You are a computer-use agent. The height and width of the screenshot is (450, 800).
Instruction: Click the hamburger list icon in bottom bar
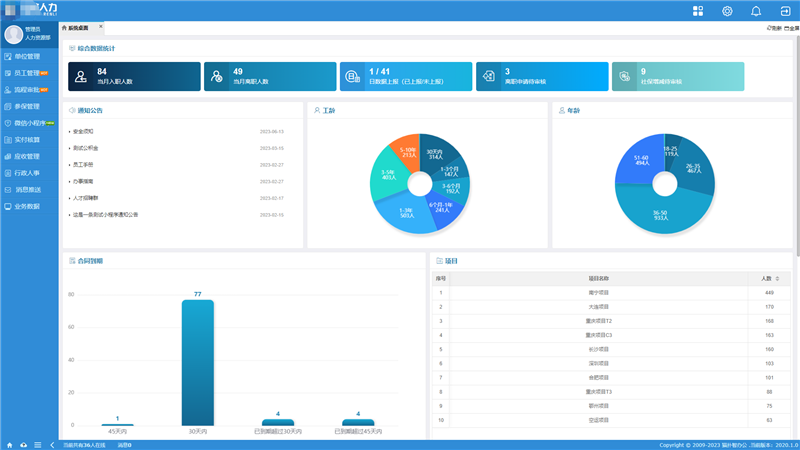click(x=38, y=444)
